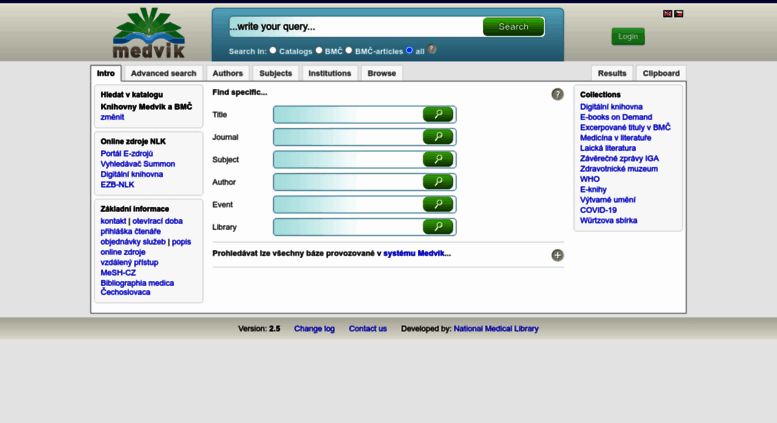The image size is (777, 423).
Task: Click into the Journal input field
Action: [348, 137]
